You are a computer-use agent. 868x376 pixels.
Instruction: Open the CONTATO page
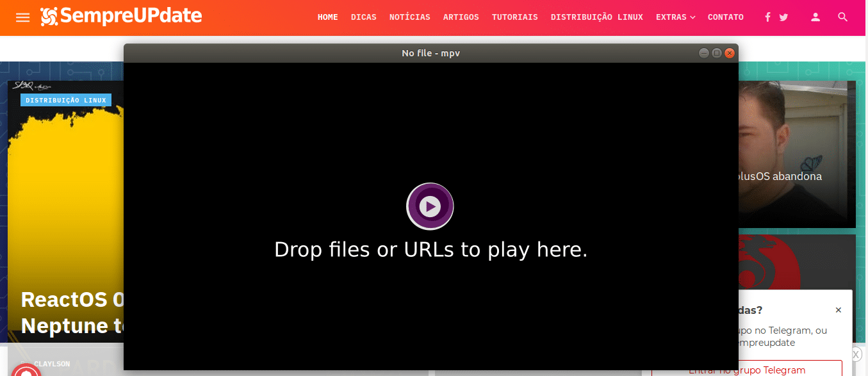[726, 17]
